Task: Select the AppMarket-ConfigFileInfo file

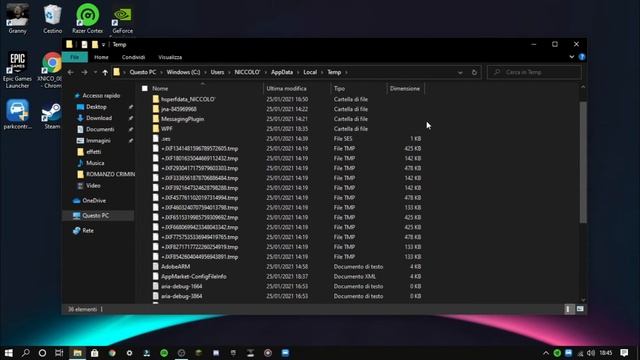Action: click(287, 276)
